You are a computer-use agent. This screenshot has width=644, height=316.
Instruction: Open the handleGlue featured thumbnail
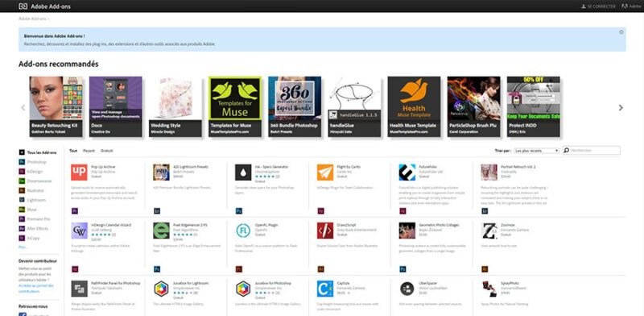[x=354, y=106]
